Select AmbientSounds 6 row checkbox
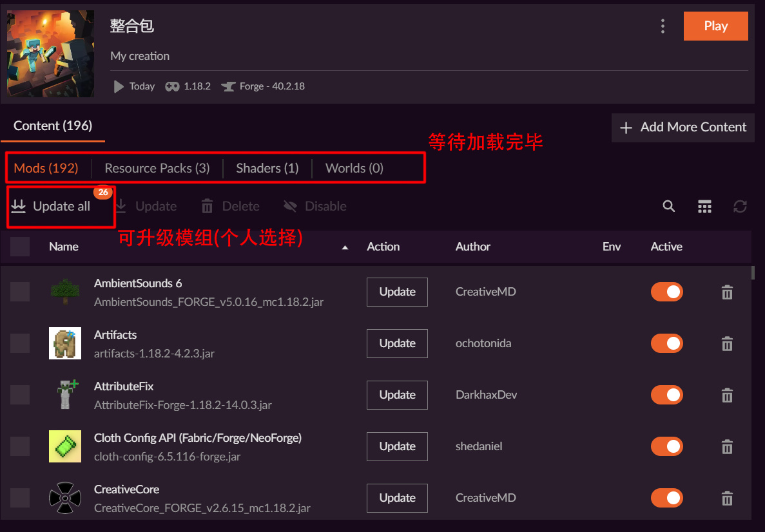The width and height of the screenshot is (765, 532). tap(20, 292)
